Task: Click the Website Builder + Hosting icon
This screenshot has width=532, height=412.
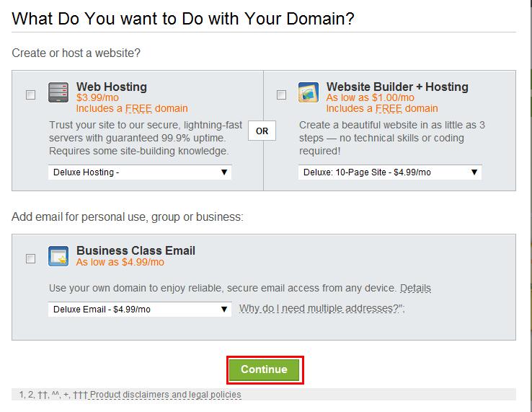Action: [x=309, y=92]
